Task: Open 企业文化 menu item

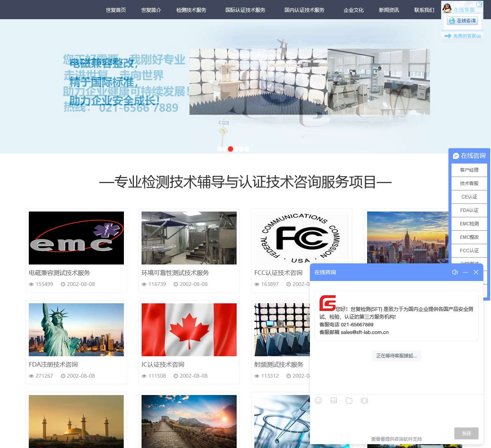Action: [x=354, y=10]
